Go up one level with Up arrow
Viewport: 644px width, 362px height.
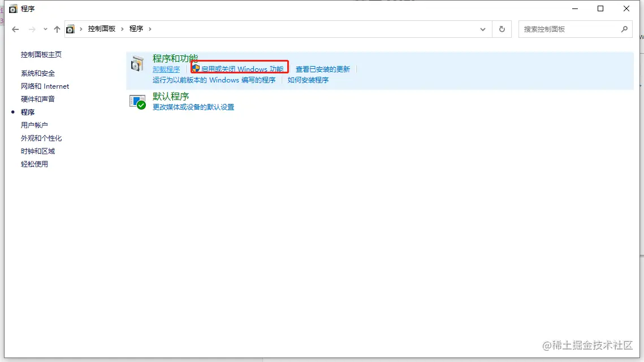[x=57, y=29]
